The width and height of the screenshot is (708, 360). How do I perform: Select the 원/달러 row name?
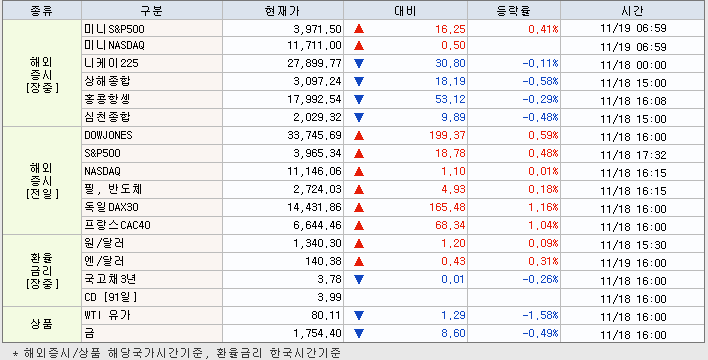click(x=104, y=243)
